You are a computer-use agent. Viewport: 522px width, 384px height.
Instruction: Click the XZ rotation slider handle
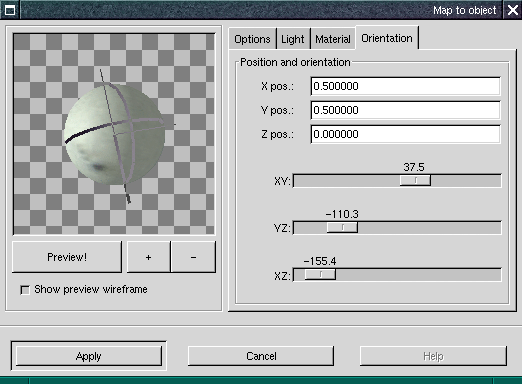320,274
